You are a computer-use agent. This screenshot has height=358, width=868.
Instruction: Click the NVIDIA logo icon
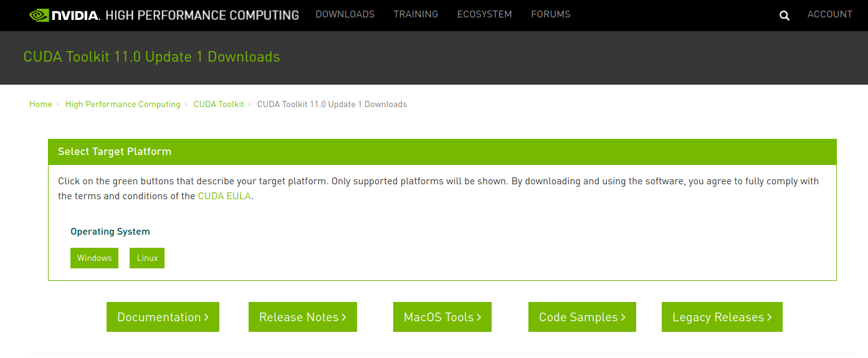(x=64, y=15)
